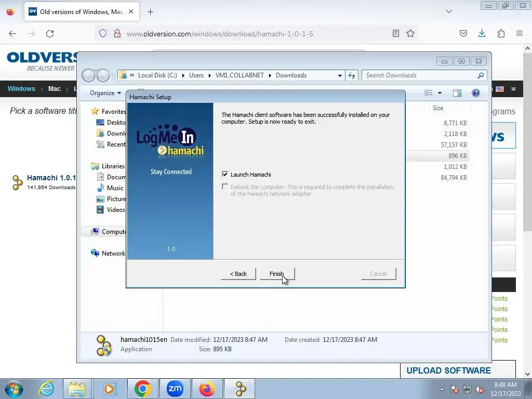532x399 pixels.
Task: Show hidden tray icons arrow
Action: point(442,389)
